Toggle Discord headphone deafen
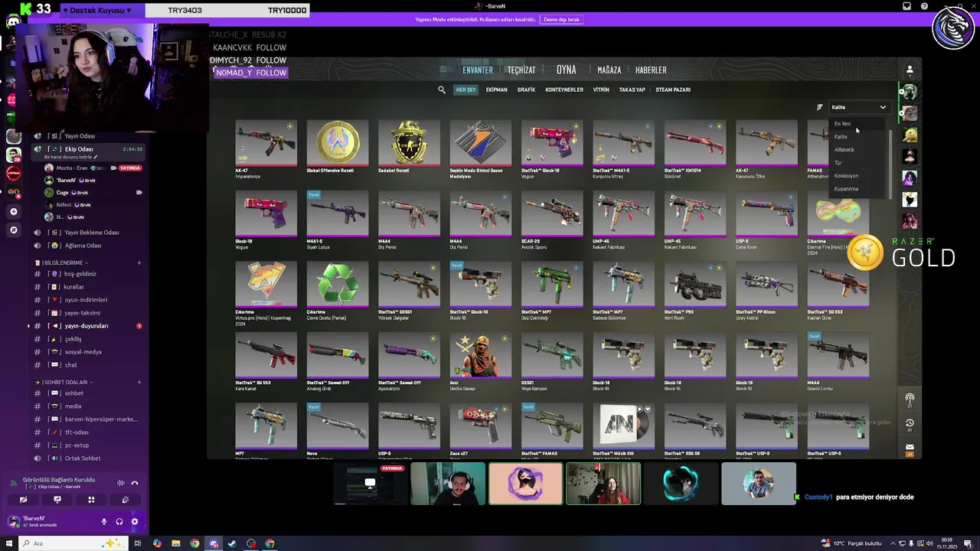 pyautogui.click(x=119, y=522)
